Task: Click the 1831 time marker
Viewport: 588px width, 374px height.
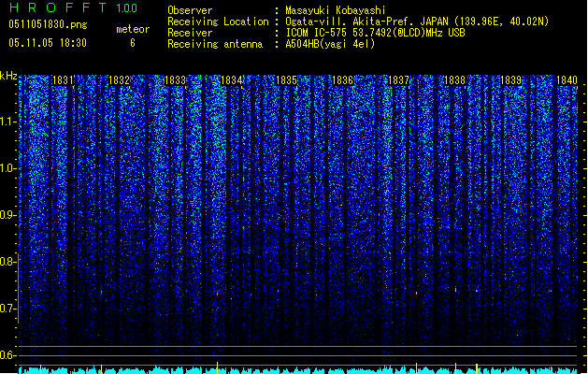Action: coord(63,79)
